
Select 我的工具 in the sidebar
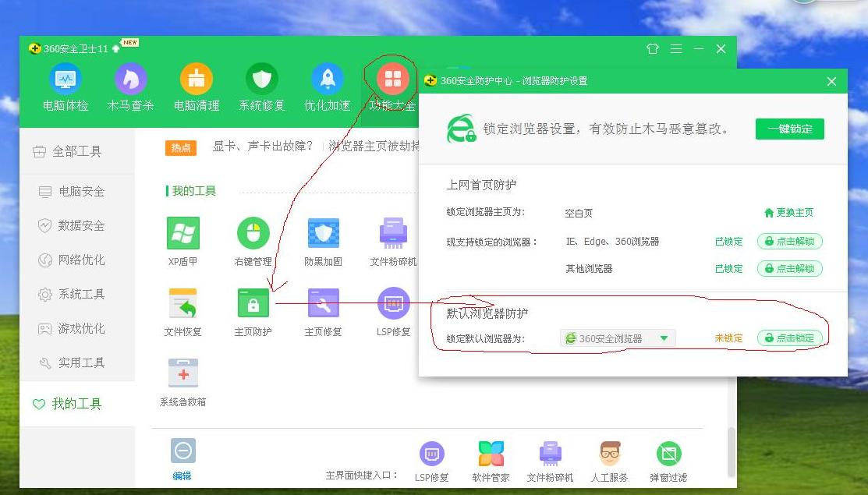(x=77, y=404)
